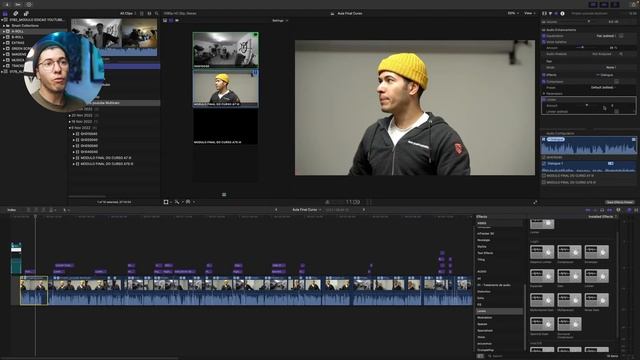Collapse the 9 Nov 2022 date group

click(x=70, y=128)
